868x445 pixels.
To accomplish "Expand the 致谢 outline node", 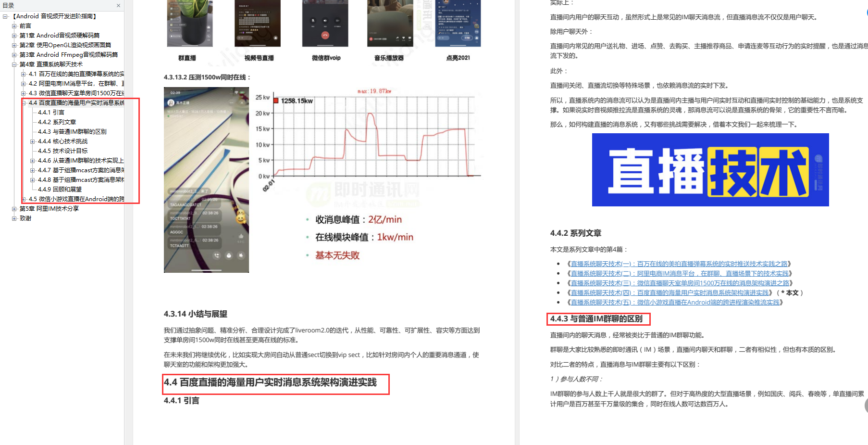I will click(14, 218).
